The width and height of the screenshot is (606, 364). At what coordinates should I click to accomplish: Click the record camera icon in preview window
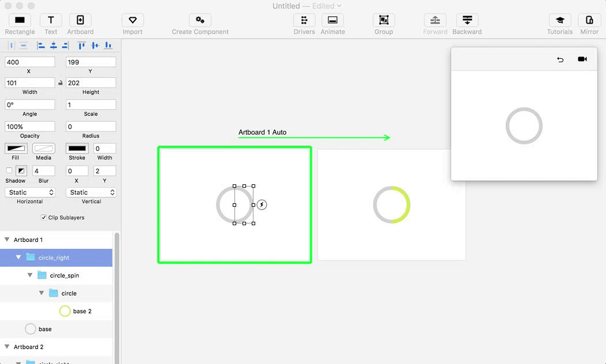pyautogui.click(x=582, y=59)
